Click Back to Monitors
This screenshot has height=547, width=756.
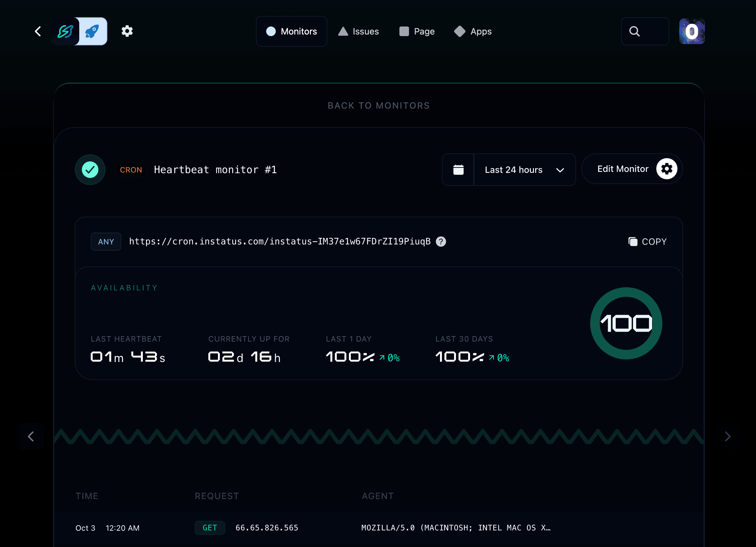pos(378,105)
